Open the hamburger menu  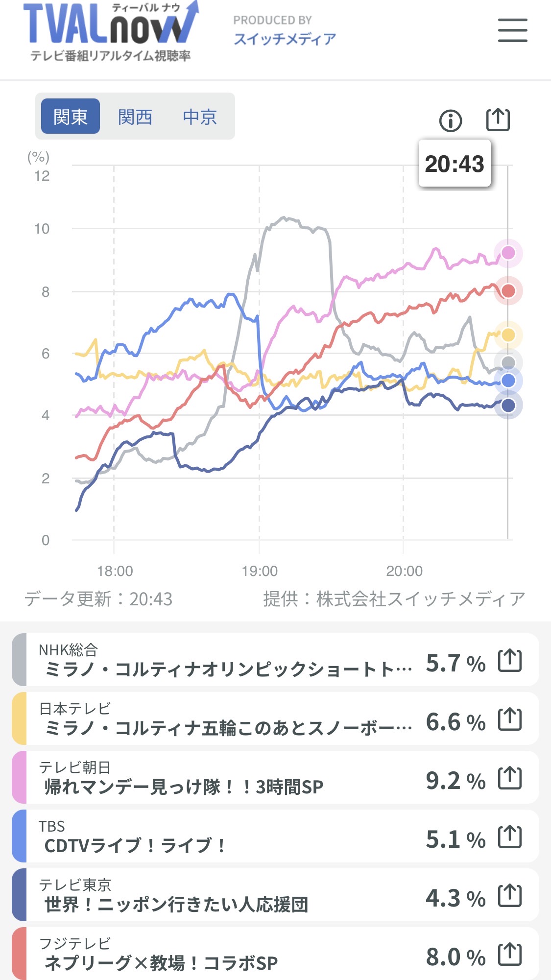tap(512, 30)
